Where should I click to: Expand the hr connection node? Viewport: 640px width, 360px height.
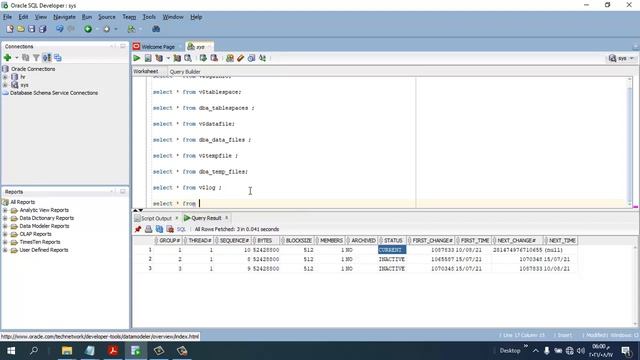[x=5, y=77]
